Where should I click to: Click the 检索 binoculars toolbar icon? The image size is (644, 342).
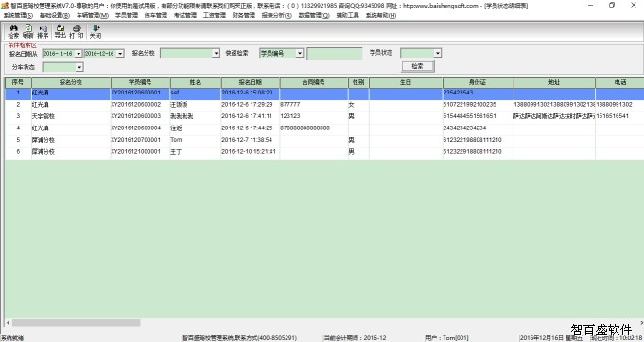click(x=13, y=31)
